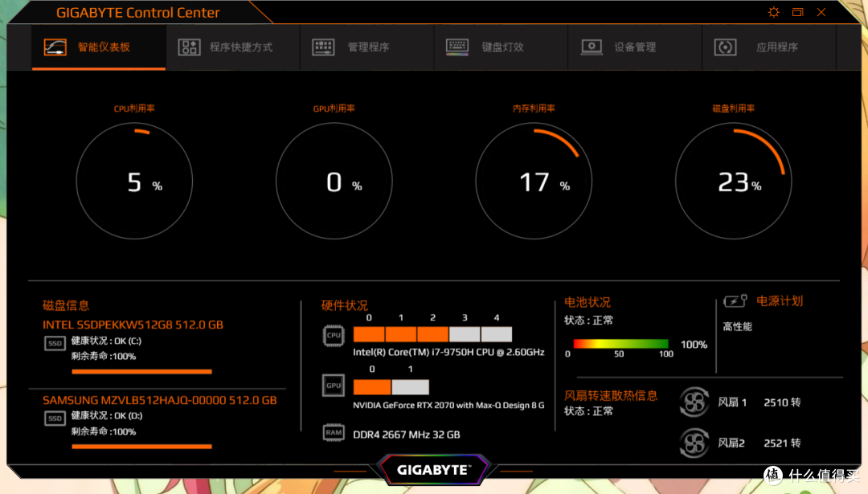Viewport: 868px width, 494px height.
Task: Click the GPU chip icon
Action: coord(334,386)
